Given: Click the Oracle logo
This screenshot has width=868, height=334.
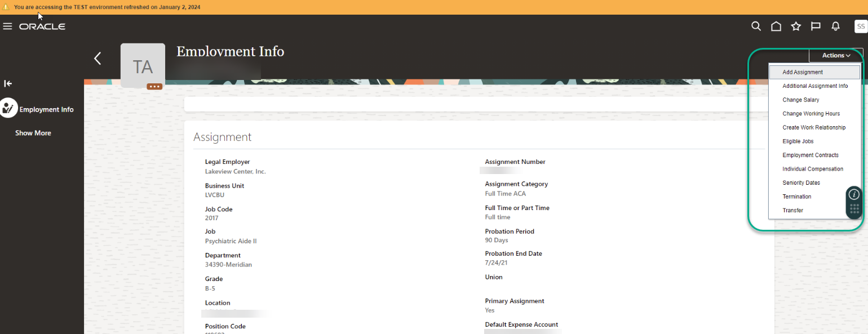Looking at the screenshot, I should [42, 26].
